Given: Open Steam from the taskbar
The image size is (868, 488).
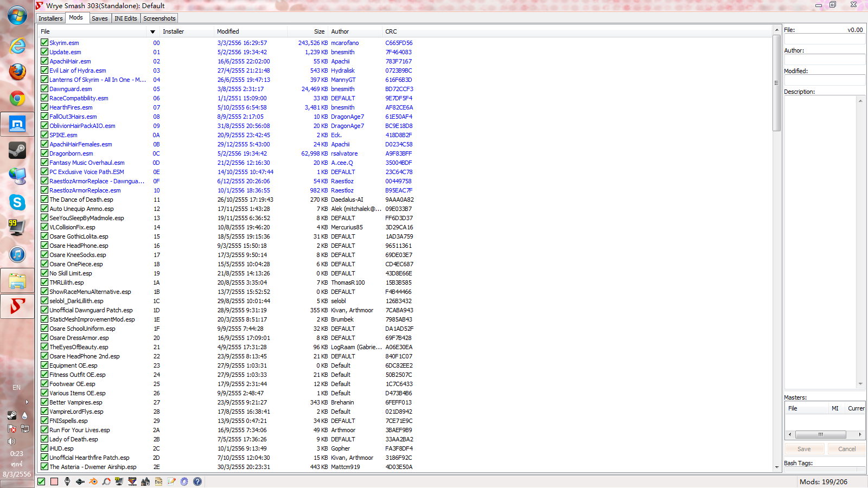Looking at the screenshot, I should click(x=17, y=150).
